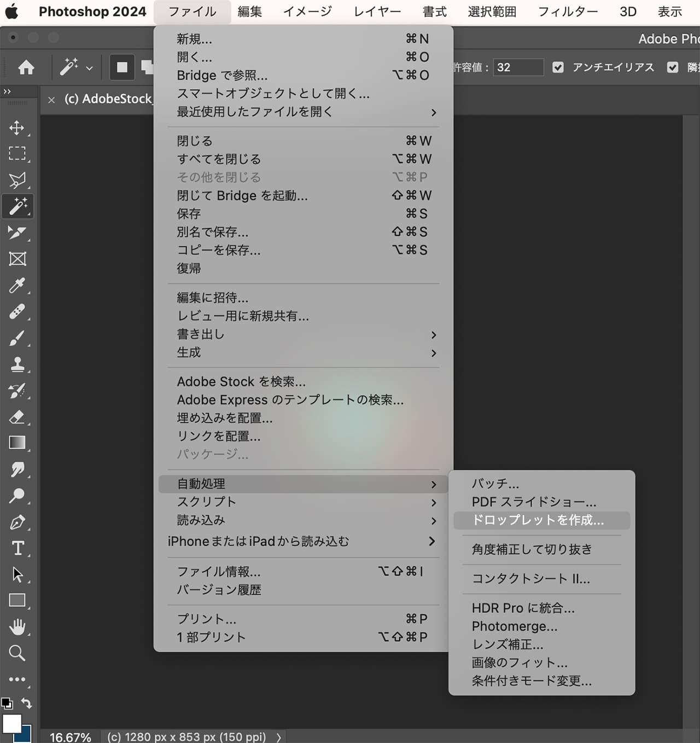Click the 許容値 input field
The image size is (700, 743).
[518, 67]
